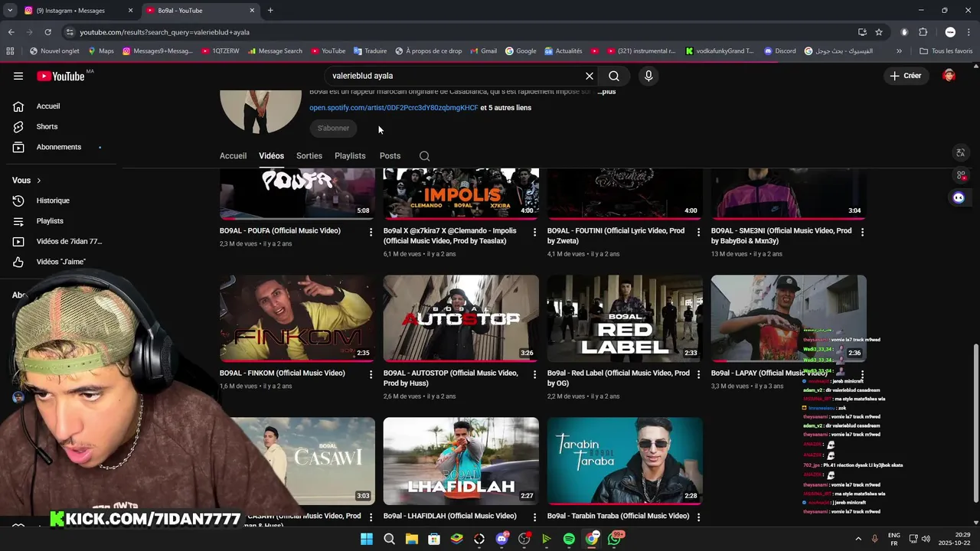Expand the Vous section chevron
The height and width of the screenshot is (551, 980).
point(38,181)
